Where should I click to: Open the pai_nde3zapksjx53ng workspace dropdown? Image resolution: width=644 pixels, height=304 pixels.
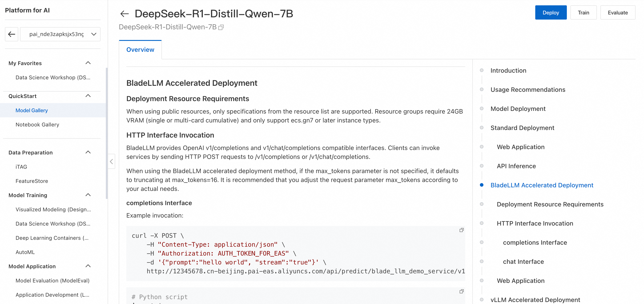pyautogui.click(x=60, y=34)
